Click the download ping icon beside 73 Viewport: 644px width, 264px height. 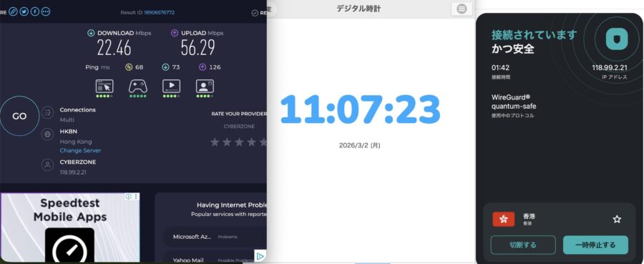(x=165, y=67)
